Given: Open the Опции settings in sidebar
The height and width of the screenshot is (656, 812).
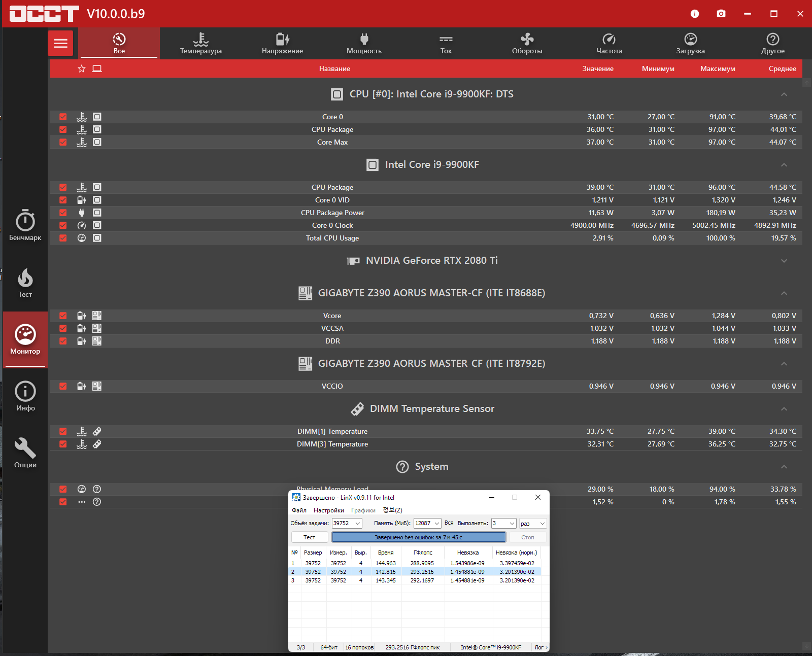Looking at the screenshot, I should click(25, 453).
